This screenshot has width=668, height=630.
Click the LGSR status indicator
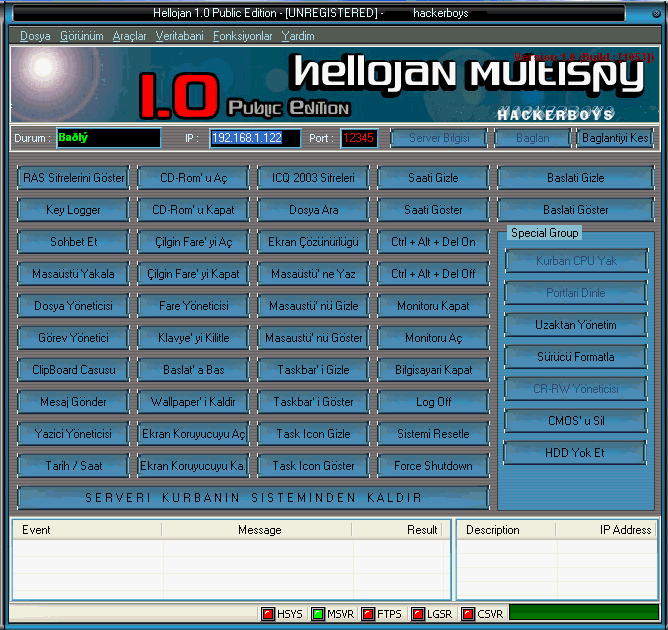pos(418,614)
